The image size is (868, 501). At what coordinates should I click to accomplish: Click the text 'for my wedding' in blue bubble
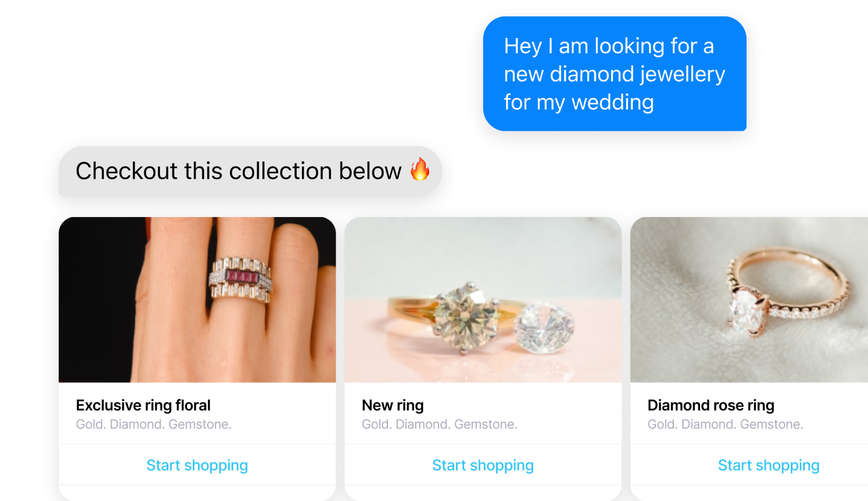(579, 102)
